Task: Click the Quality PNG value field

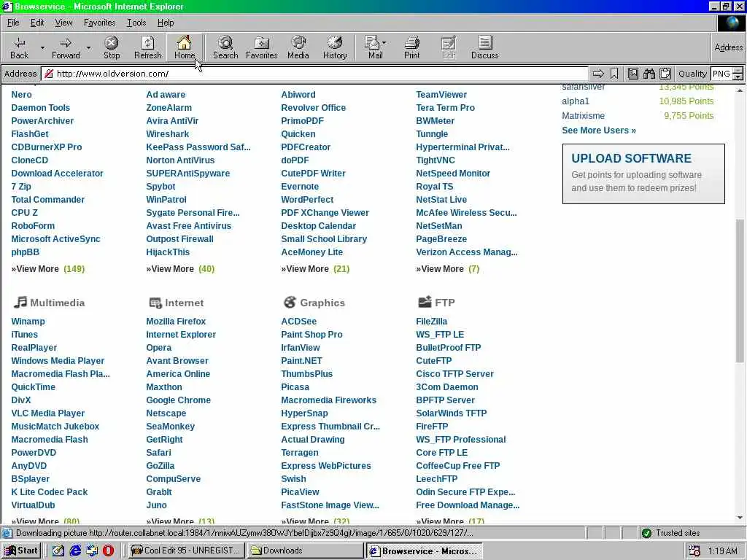Action: click(x=721, y=74)
